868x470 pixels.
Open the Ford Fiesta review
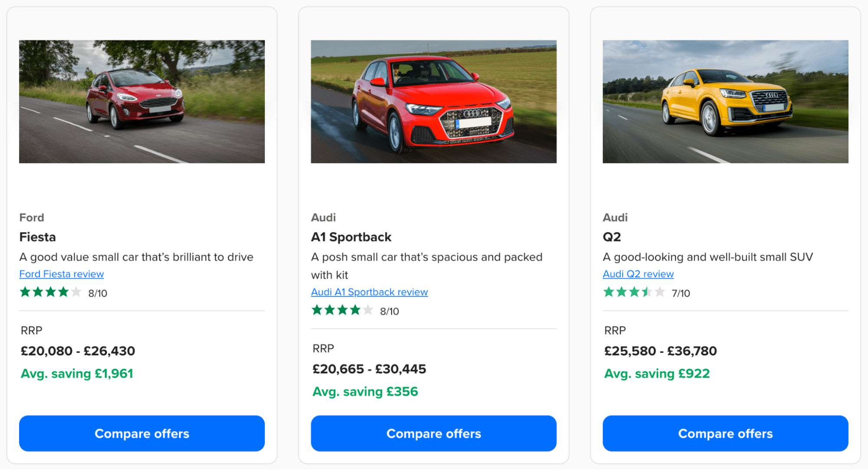[61, 274]
